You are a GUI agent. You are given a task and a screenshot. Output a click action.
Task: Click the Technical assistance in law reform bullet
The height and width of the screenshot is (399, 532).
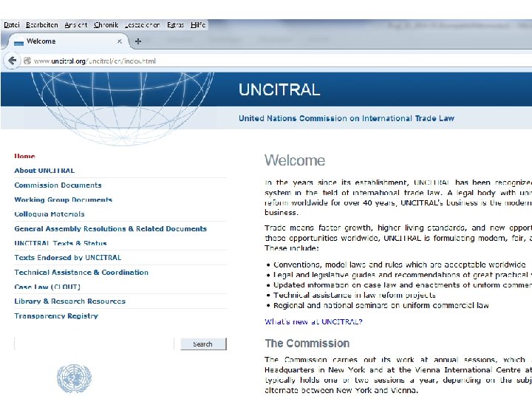coord(355,295)
